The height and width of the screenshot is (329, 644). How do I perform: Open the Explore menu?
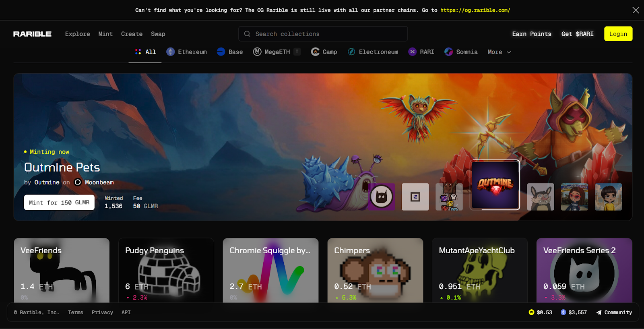coord(78,34)
